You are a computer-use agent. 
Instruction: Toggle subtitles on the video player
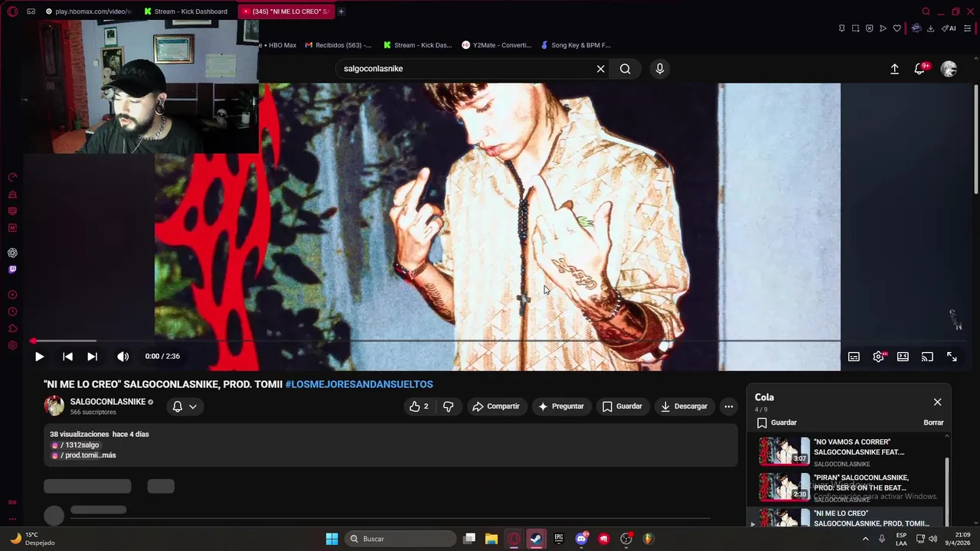pos(854,357)
